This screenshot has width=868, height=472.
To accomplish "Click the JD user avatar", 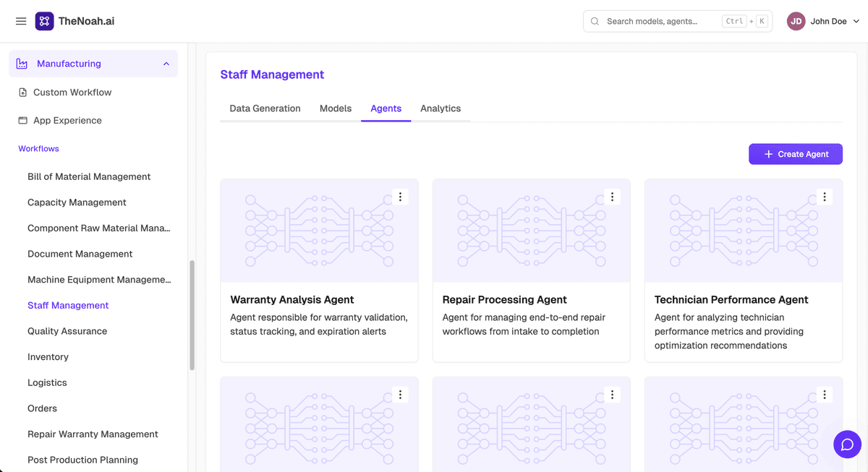I will (x=796, y=21).
